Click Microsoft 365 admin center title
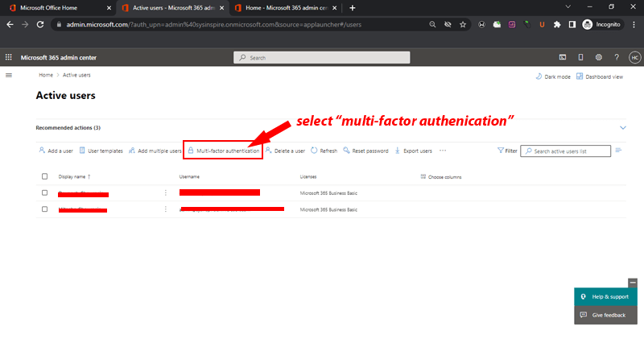The image size is (644, 343). tap(59, 57)
